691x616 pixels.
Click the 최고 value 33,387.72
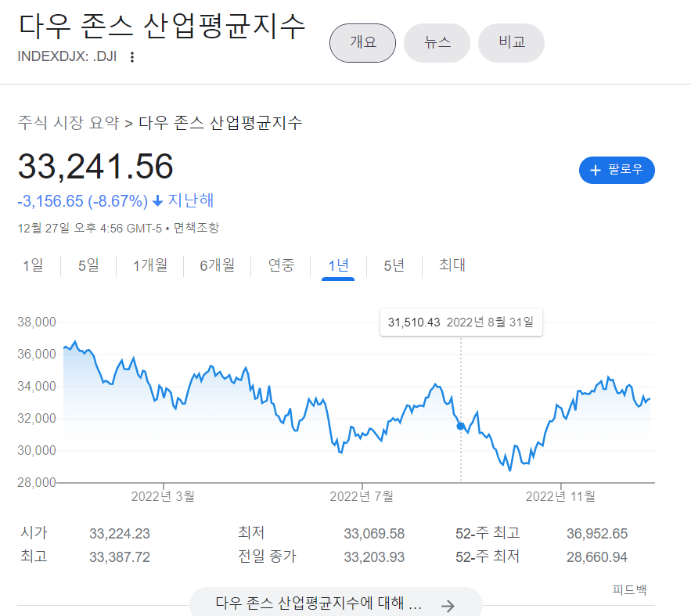tap(120, 557)
